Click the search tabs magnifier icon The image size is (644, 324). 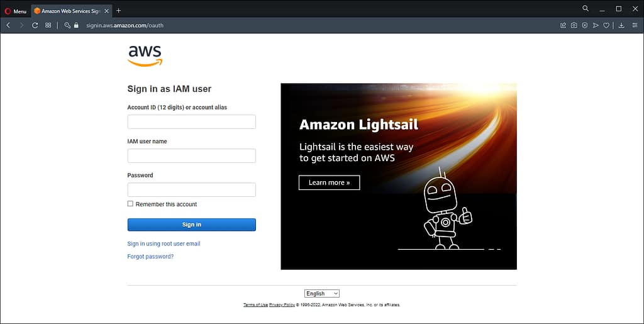586,9
